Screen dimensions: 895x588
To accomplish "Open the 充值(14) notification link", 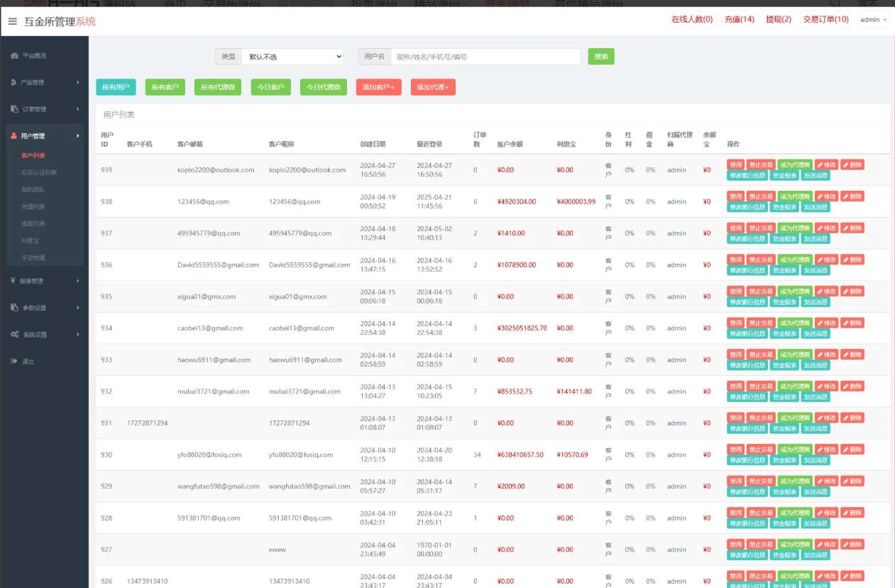I will point(739,20).
